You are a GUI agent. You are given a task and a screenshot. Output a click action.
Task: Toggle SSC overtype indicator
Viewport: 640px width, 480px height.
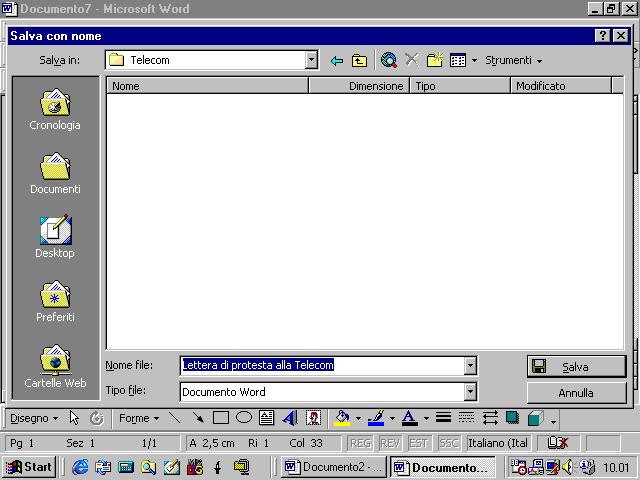coord(449,443)
